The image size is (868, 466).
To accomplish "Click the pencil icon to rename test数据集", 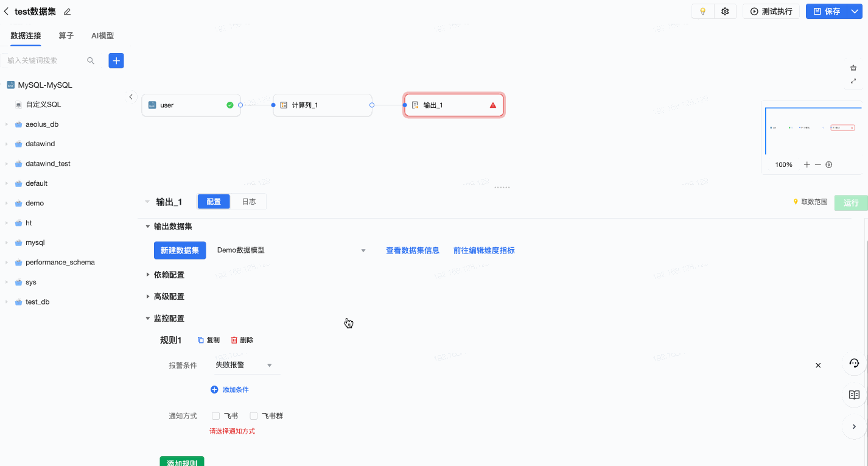I will (x=67, y=12).
